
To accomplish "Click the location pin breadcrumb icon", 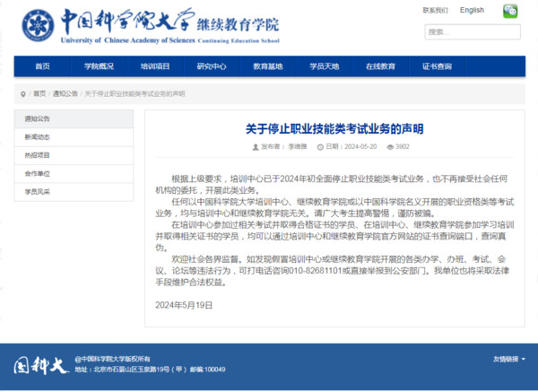I will 23,94.
